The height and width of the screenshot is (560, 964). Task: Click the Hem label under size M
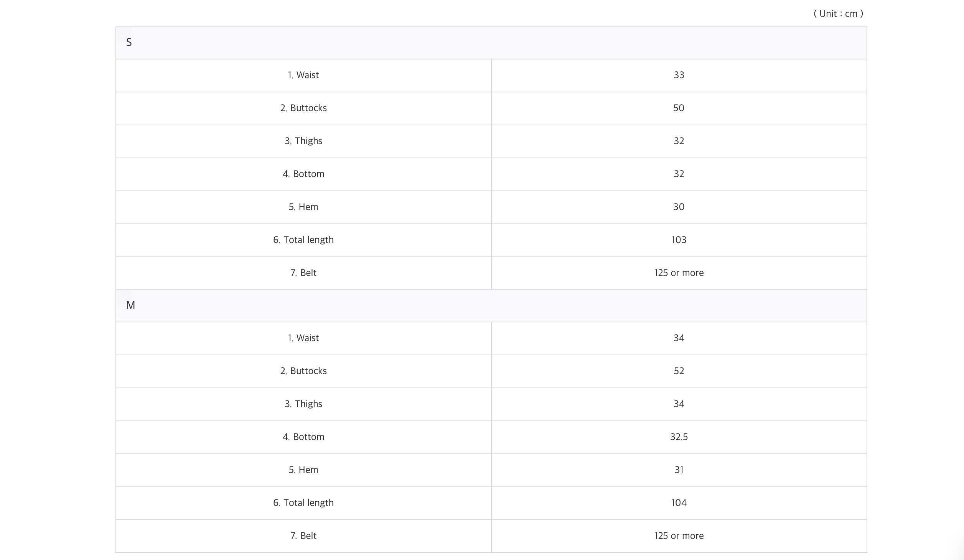pos(303,470)
